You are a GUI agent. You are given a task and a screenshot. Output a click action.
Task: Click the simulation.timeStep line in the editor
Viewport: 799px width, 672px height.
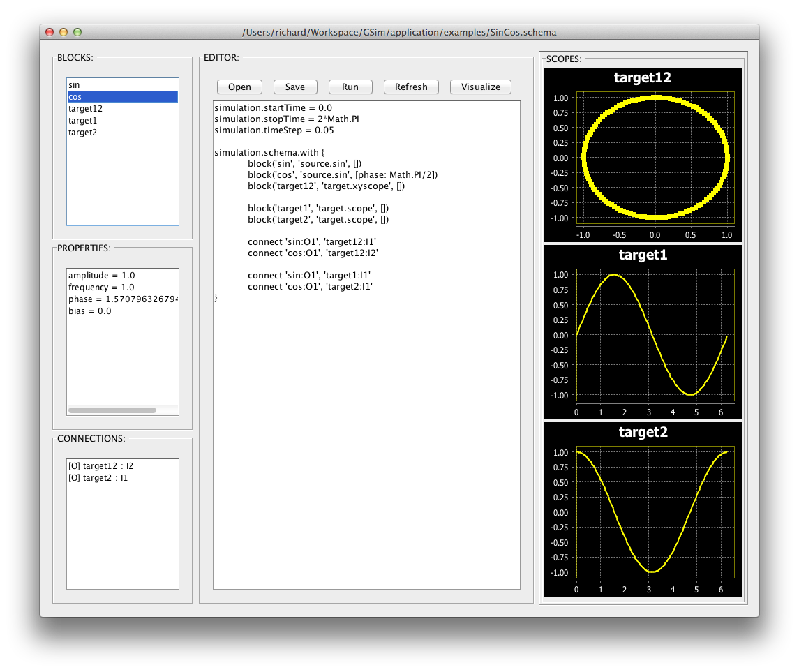point(264,130)
